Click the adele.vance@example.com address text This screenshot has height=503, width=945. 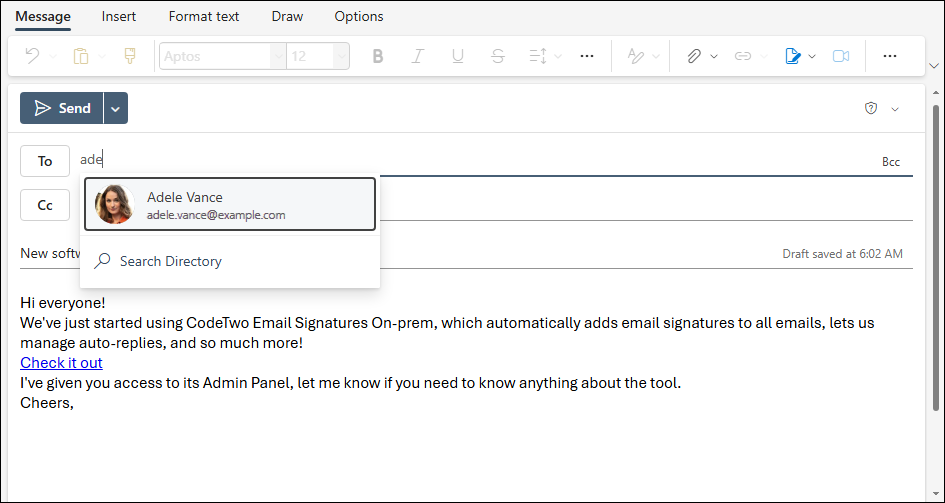(x=216, y=215)
